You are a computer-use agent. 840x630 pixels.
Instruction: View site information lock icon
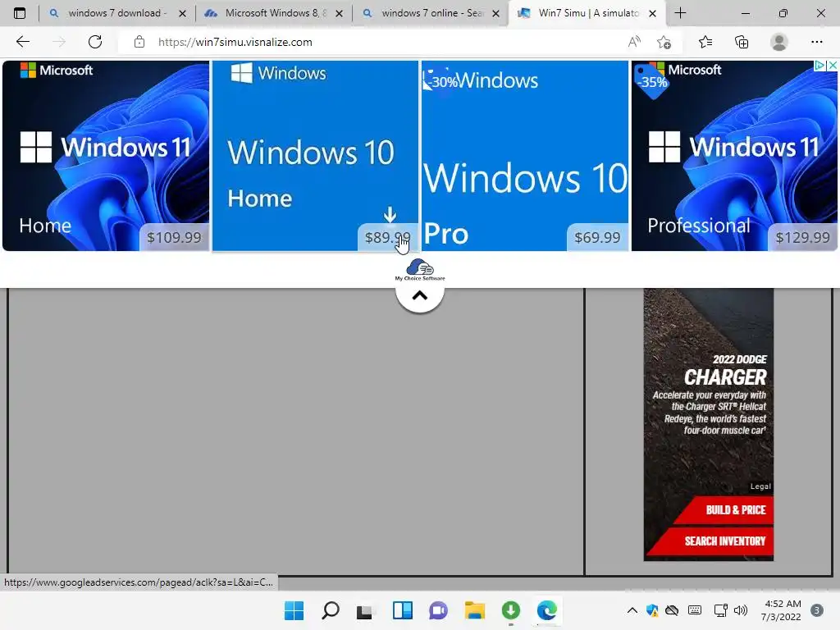pos(139,42)
